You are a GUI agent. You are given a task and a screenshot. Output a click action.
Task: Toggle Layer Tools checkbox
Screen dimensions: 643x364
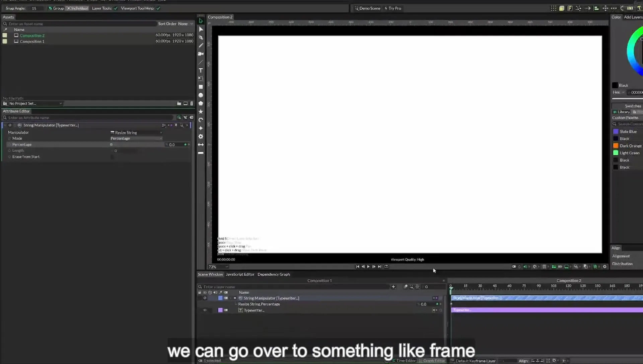pos(116,8)
